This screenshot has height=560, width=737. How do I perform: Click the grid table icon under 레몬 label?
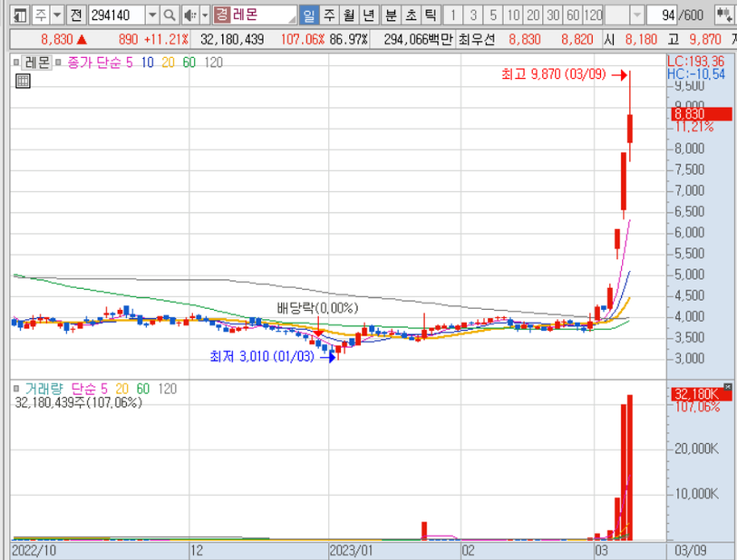23,81
